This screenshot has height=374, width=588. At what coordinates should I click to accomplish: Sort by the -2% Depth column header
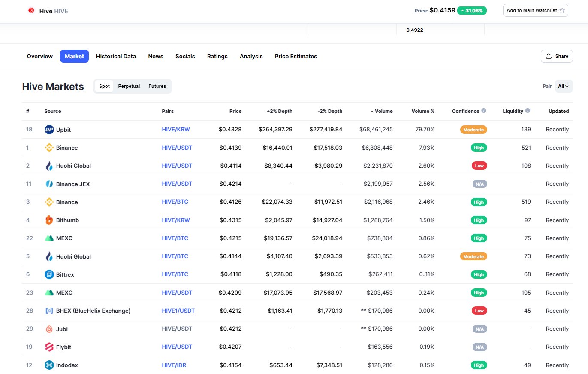330,111
